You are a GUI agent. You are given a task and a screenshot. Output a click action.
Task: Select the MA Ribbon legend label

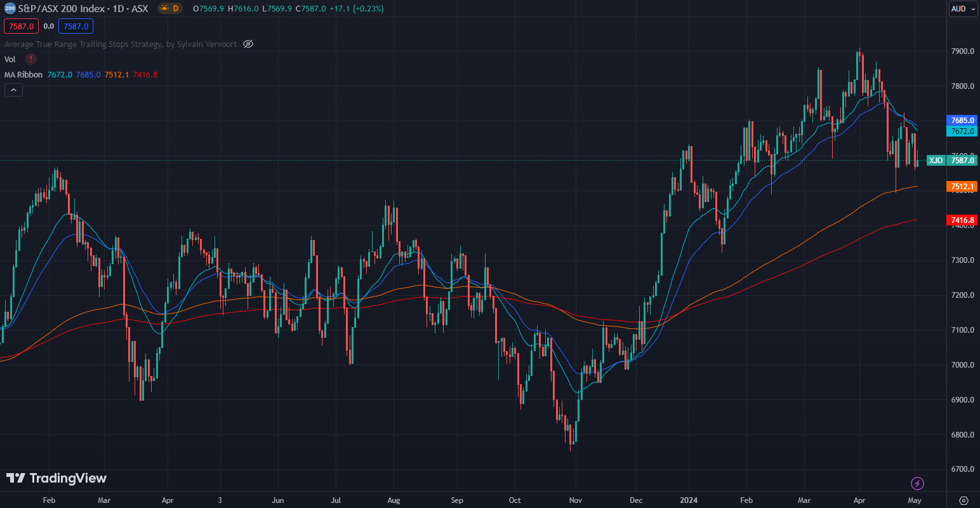(x=23, y=74)
